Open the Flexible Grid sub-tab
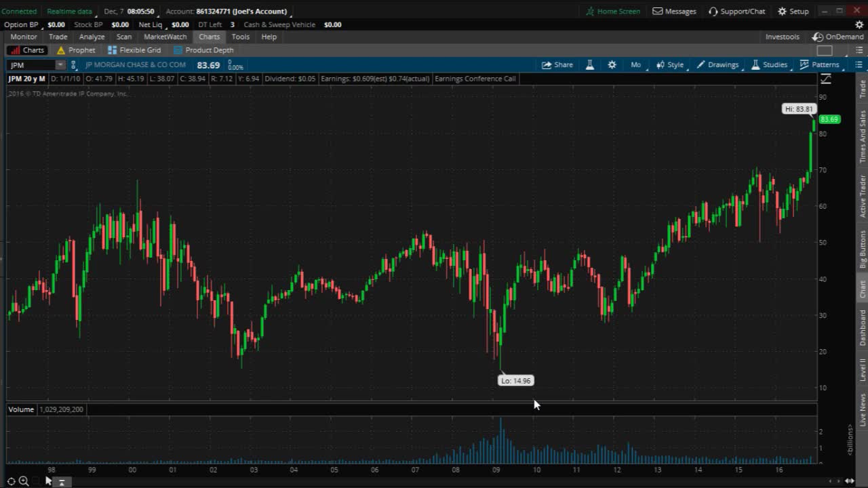 pyautogui.click(x=134, y=50)
